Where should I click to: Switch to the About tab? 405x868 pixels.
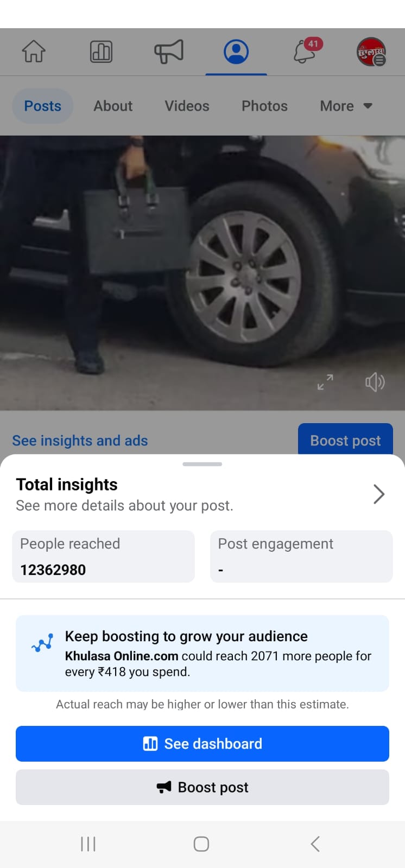point(113,106)
